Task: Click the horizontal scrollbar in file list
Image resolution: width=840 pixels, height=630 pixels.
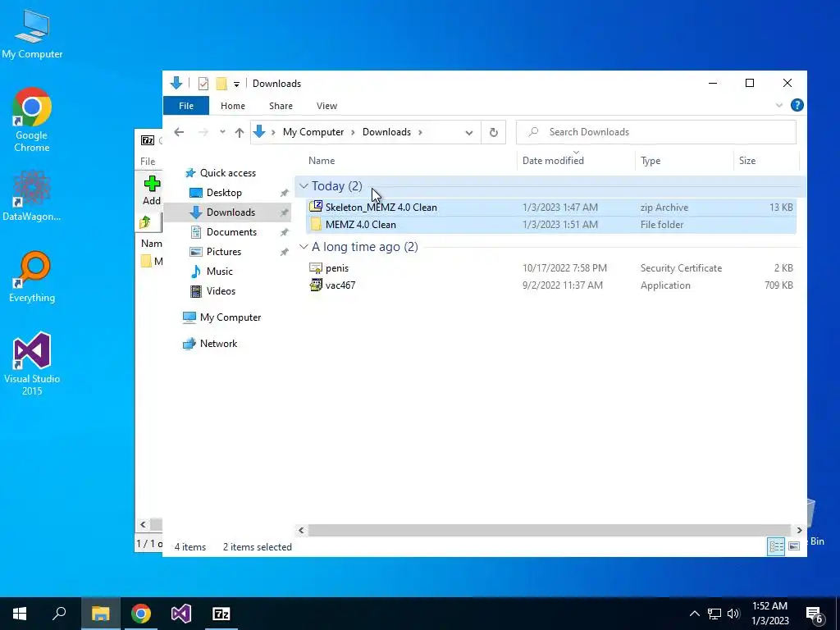Action: click(x=550, y=531)
